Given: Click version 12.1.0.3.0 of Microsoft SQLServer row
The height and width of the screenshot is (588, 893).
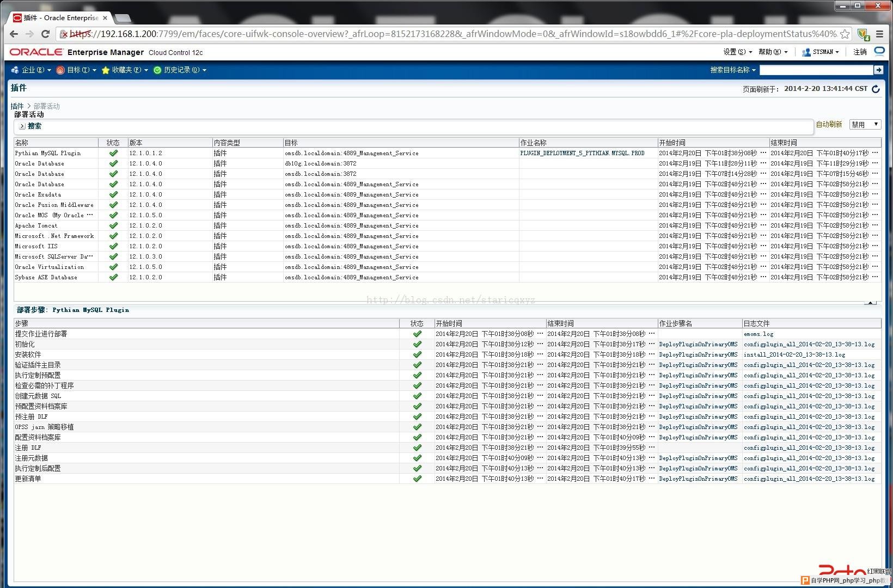Looking at the screenshot, I should [x=145, y=256].
